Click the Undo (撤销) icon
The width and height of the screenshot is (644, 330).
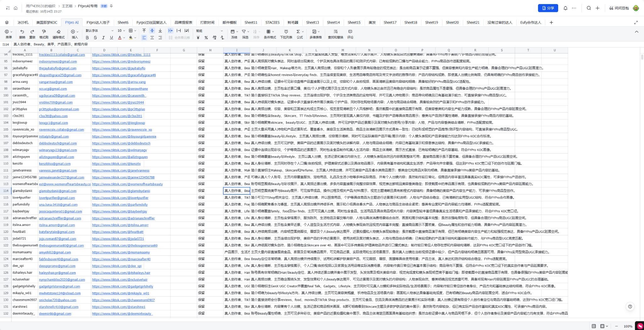[22, 31]
